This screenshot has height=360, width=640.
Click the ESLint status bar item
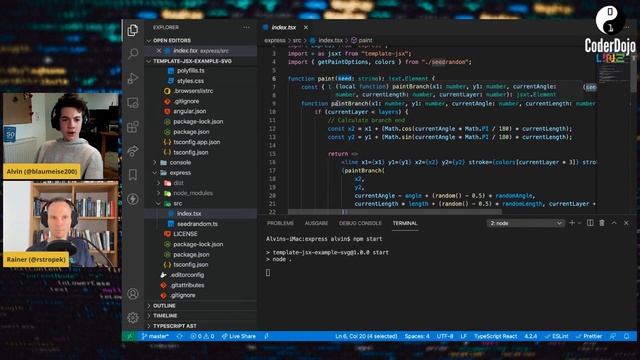click(556, 336)
